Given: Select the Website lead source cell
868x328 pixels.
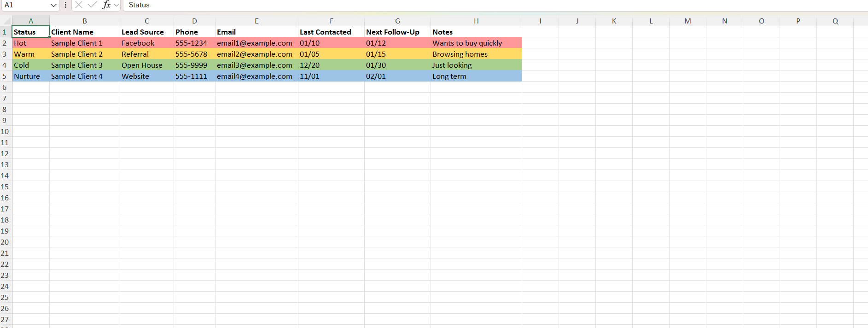Looking at the screenshot, I should 147,76.
